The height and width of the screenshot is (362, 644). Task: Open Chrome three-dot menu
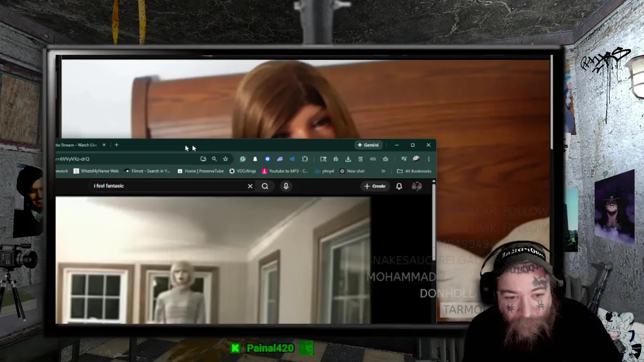point(429,159)
